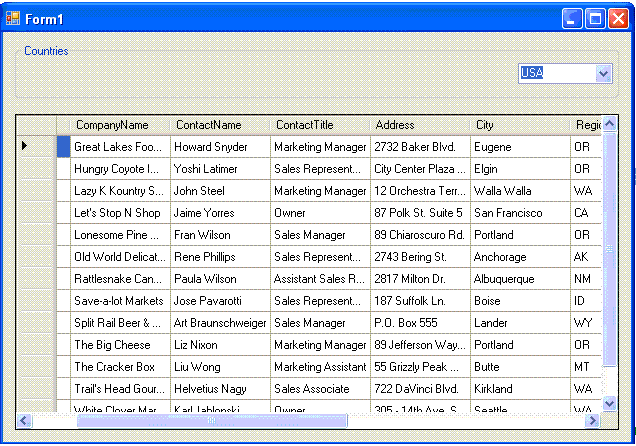Select the Great Lakes Foo... company cell
Viewport: 636px width, 446px height.
120,146
